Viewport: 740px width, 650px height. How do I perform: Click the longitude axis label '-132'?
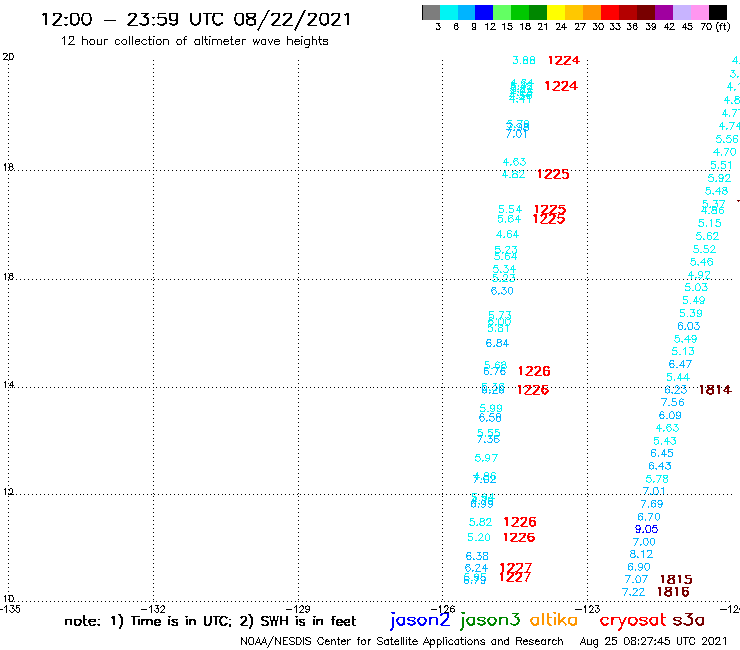click(153, 609)
